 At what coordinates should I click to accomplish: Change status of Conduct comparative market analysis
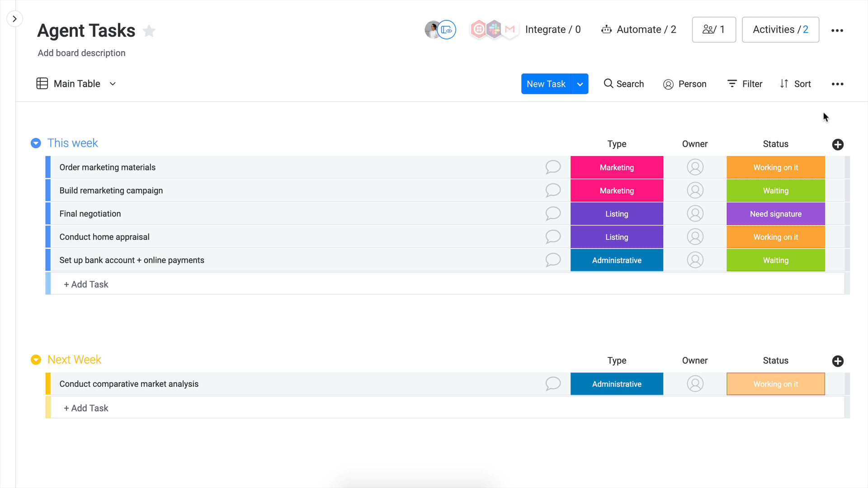click(x=776, y=384)
